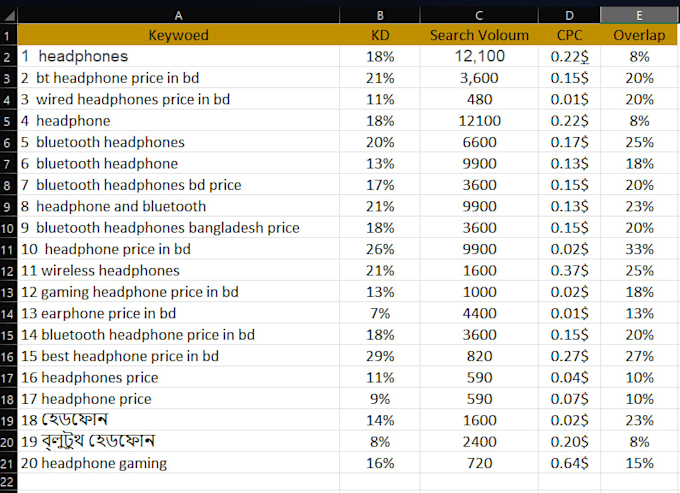Image resolution: width=680 pixels, height=493 pixels.
Task: Click CPC value '0.17$'
Action: coord(569,142)
